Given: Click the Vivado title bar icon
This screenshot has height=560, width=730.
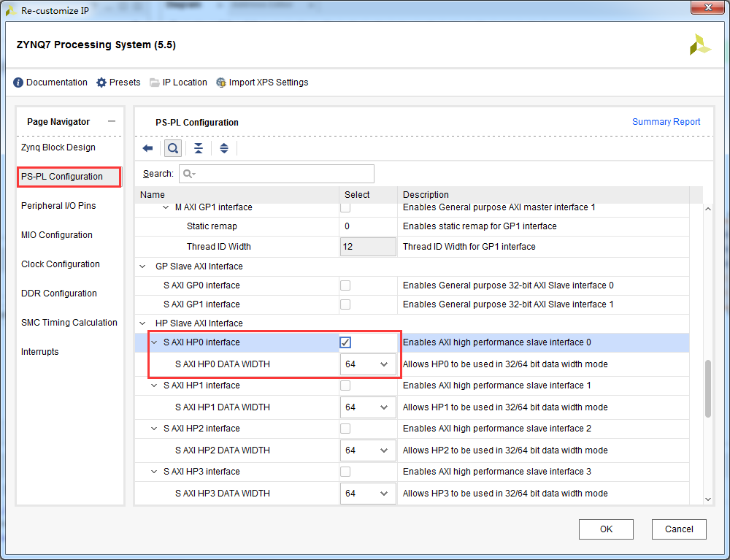Looking at the screenshot, I should [x=11, y=10].
